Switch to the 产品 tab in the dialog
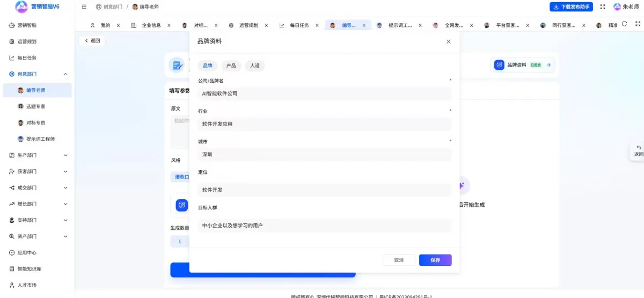This screenshot has height=298, width=644. [x=231, y=66]
